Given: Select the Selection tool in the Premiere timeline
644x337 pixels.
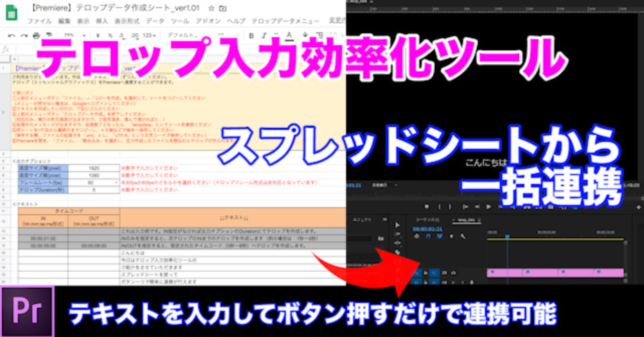Looking at the screenshot, I should click(397, 224).
